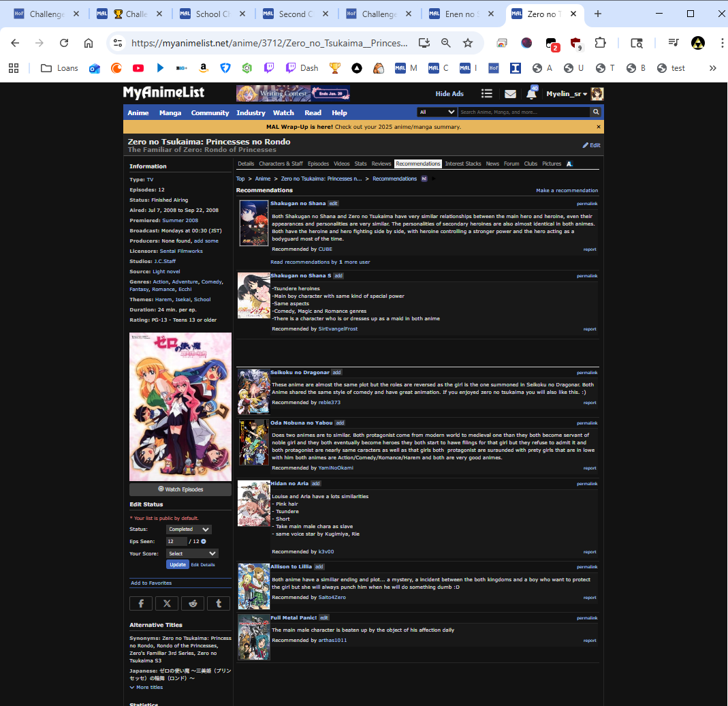Click the Update button

tap(177, 565)
